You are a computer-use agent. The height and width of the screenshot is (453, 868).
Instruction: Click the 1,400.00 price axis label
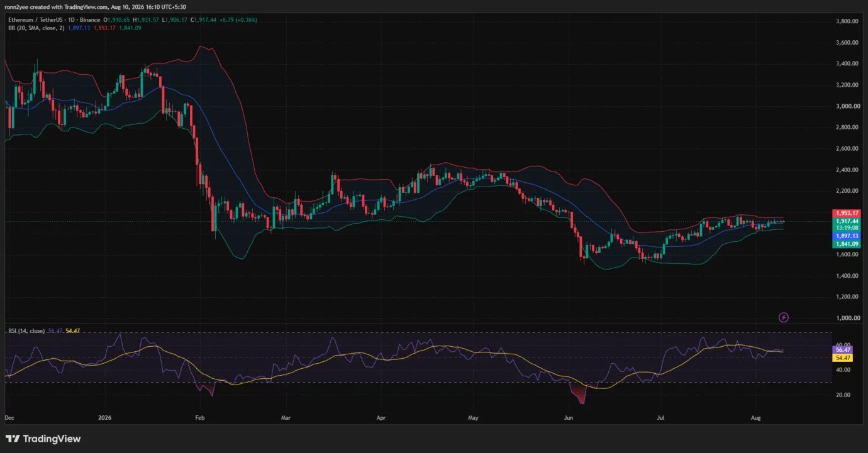(847, 276)
